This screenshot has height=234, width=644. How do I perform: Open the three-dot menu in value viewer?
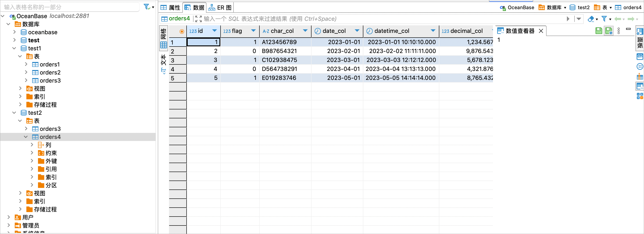coord(619,31)
